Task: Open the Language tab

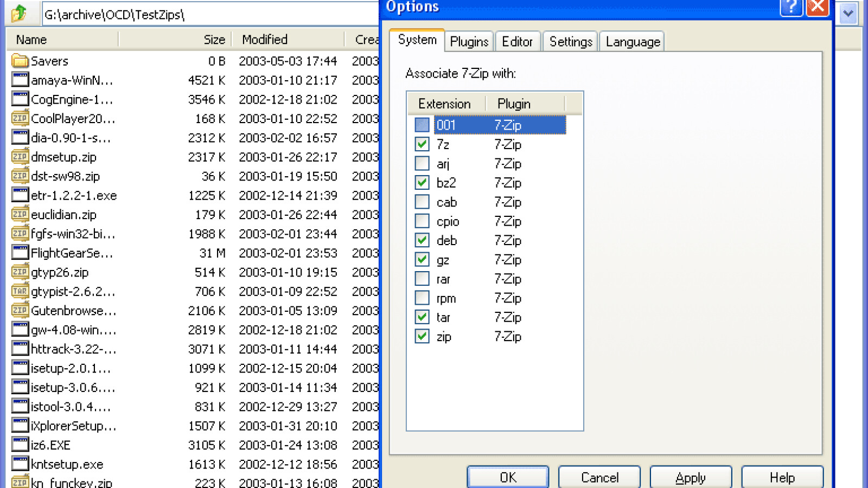Action: (x=631, y=41)
